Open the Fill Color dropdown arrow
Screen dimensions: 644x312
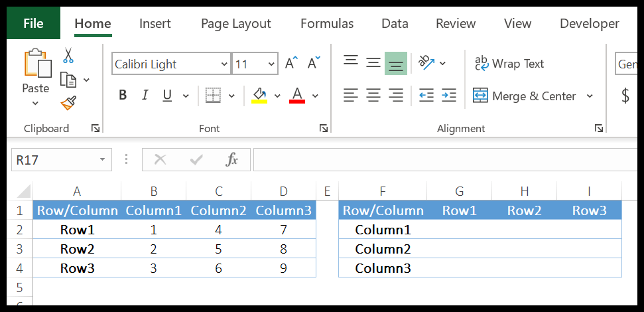tap(277, 96)
